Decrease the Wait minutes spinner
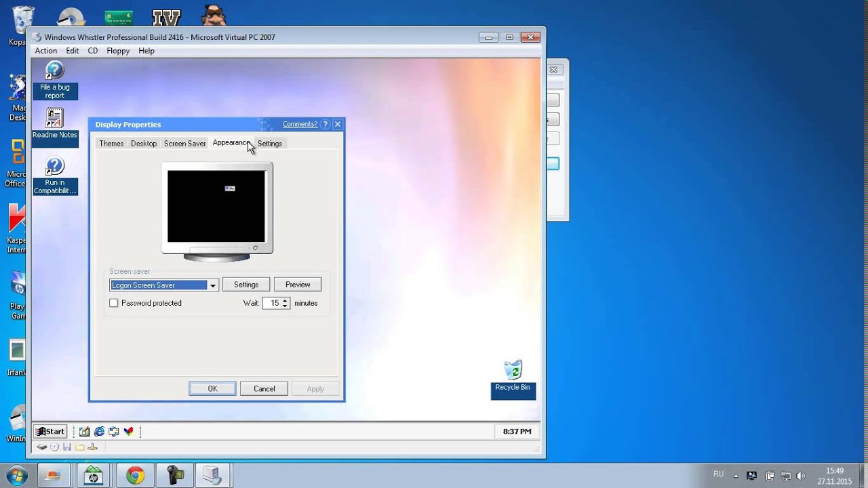This screenshot has width=868, height=488. click(x=285, y=306)
